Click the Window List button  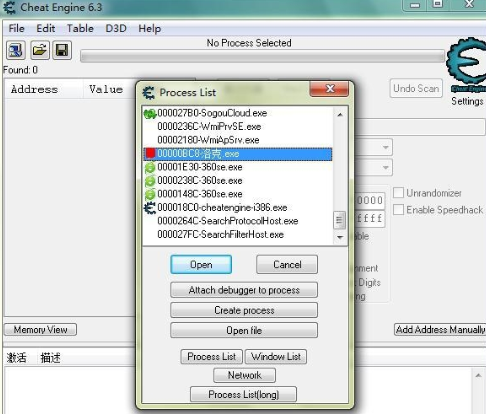(276, 357)
